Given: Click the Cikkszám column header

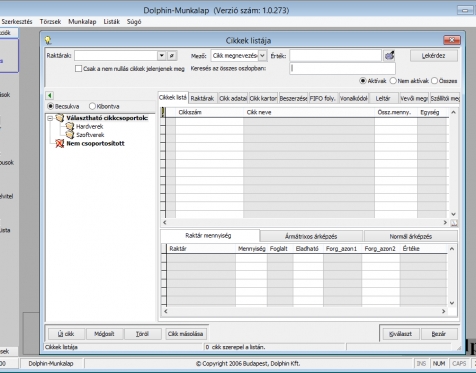Looking at the screenshot, I should click(x=209, y=112).
